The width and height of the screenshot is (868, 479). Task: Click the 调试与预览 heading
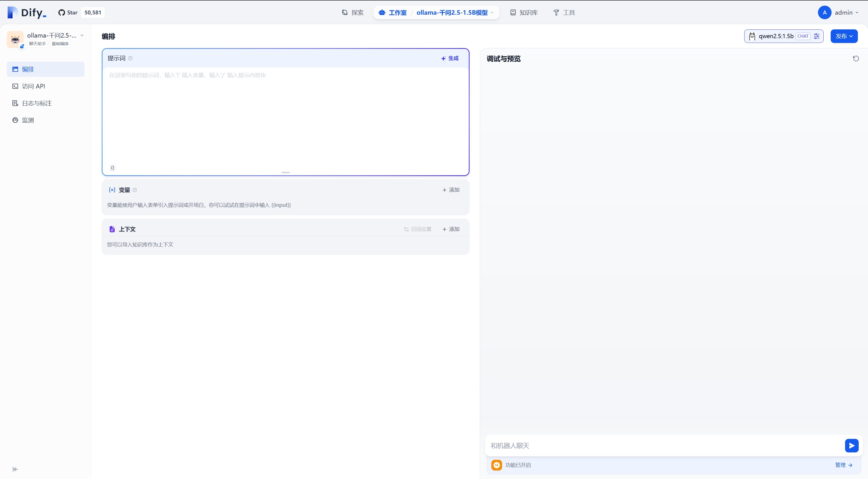(504, 59)
